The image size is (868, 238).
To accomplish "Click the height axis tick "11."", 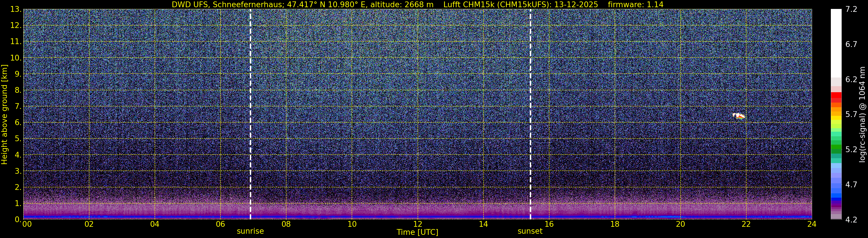I will tap(16, 42).
